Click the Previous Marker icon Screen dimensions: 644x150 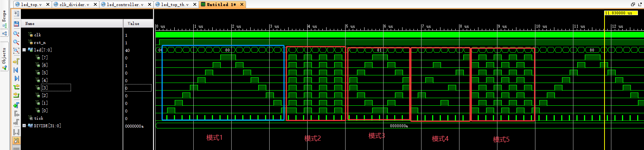coord(16,114)
